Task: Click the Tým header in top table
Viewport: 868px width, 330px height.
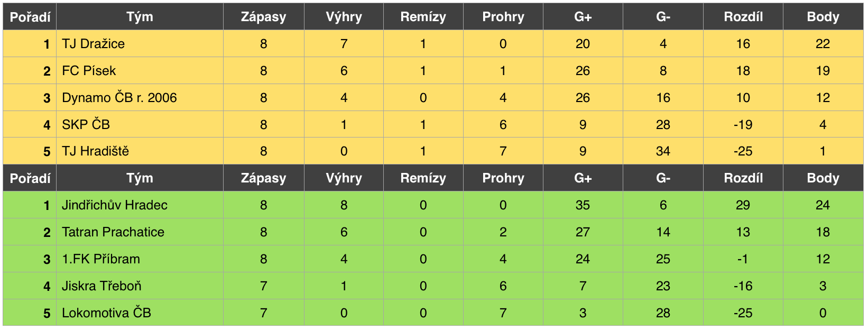Action: point(140,17)
